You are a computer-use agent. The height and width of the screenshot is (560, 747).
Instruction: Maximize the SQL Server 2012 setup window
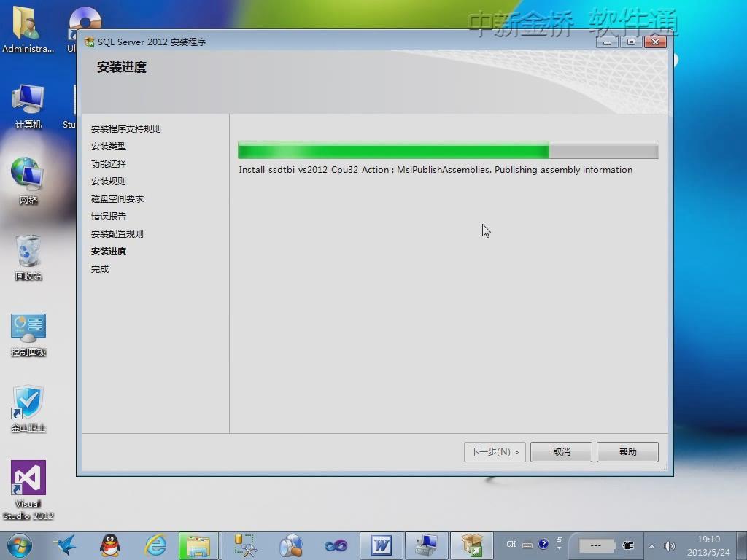[631, 42]
